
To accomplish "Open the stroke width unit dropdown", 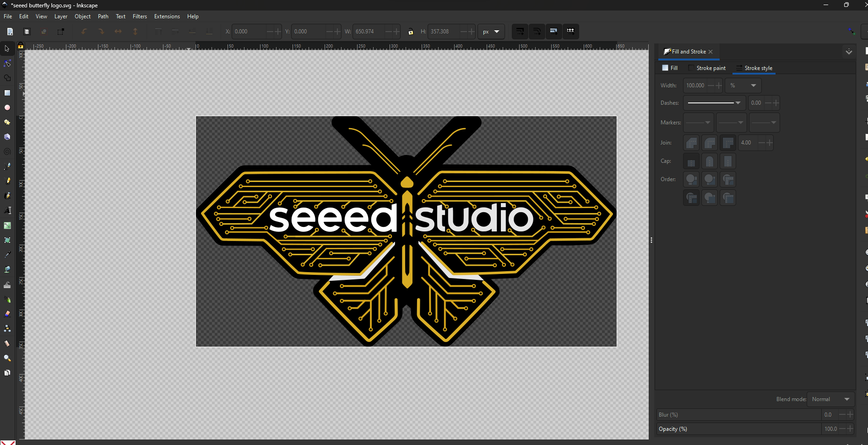I will [x=743, y=86].
